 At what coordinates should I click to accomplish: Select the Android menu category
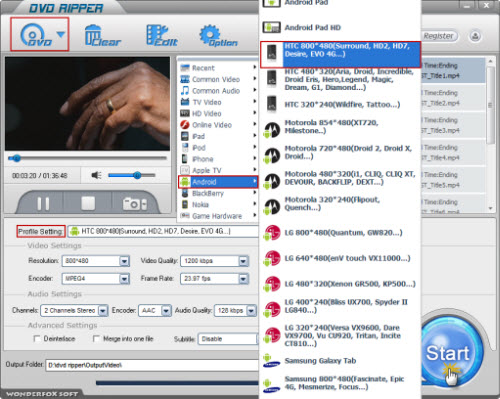(218, 182)
